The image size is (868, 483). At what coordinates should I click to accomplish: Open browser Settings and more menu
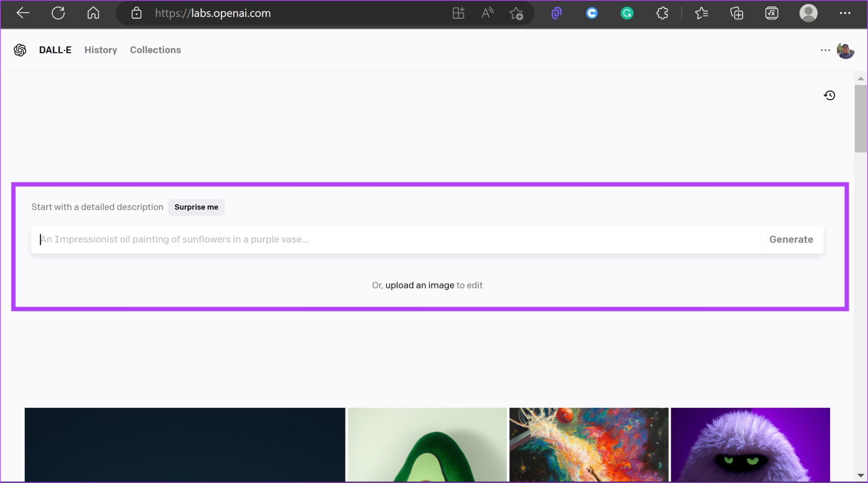(845, 14)
